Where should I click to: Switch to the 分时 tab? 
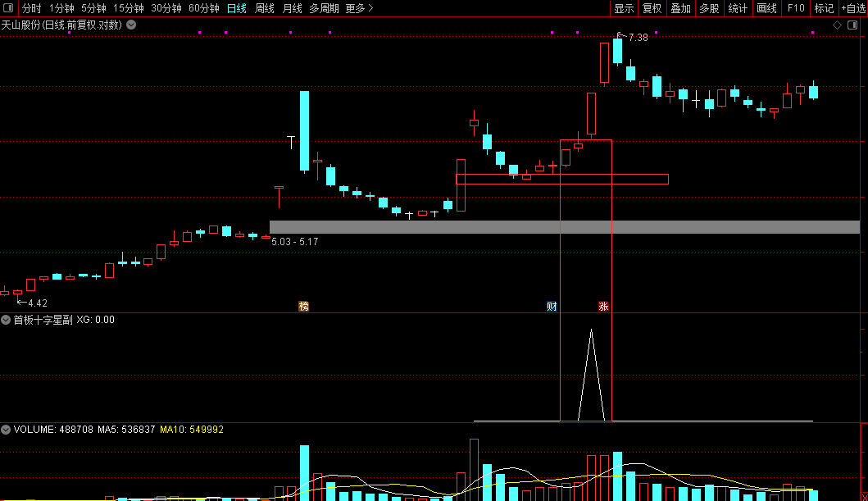pos(31,8)
